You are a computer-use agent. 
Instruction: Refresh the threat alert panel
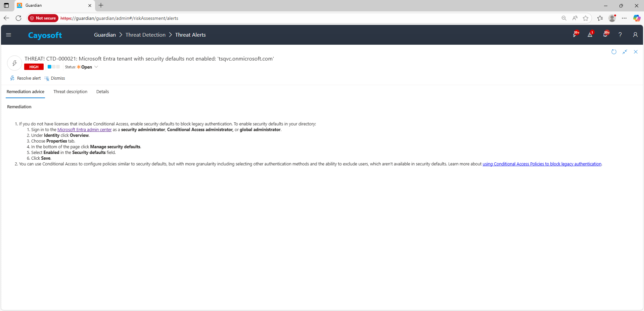(x=614, y=52)
